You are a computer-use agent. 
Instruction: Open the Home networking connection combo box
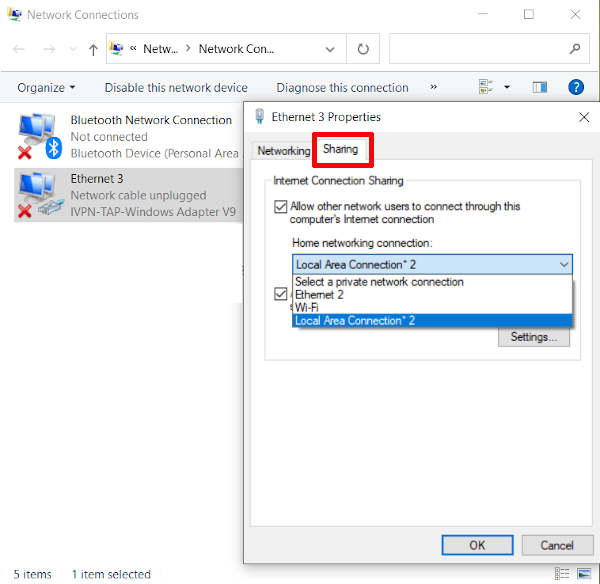coord(432,264)
